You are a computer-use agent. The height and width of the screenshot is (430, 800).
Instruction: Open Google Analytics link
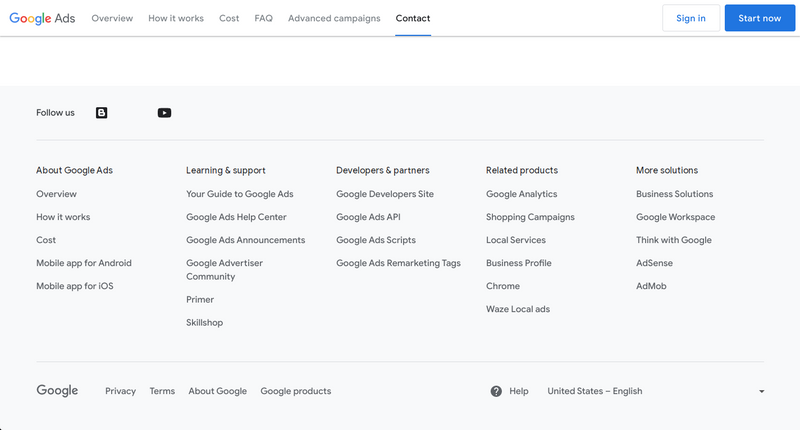click(x=521, y=194)
